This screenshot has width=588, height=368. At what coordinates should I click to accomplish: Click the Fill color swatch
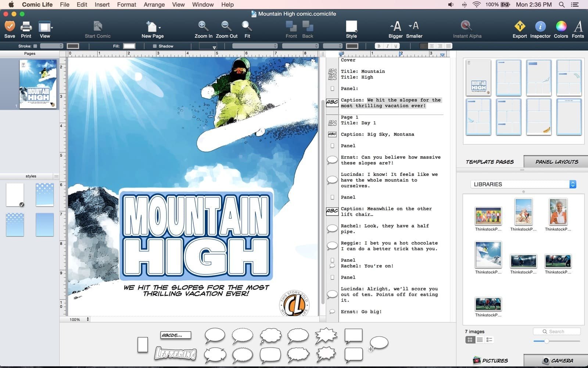[129, 46]
